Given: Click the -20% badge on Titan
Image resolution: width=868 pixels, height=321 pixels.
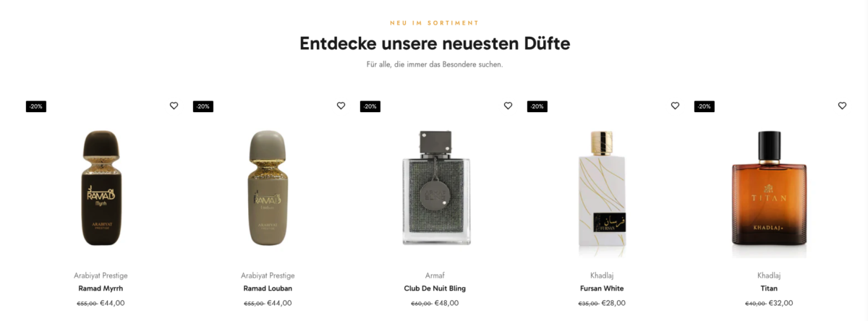Looking at the screenshot, I should point(705,106).
